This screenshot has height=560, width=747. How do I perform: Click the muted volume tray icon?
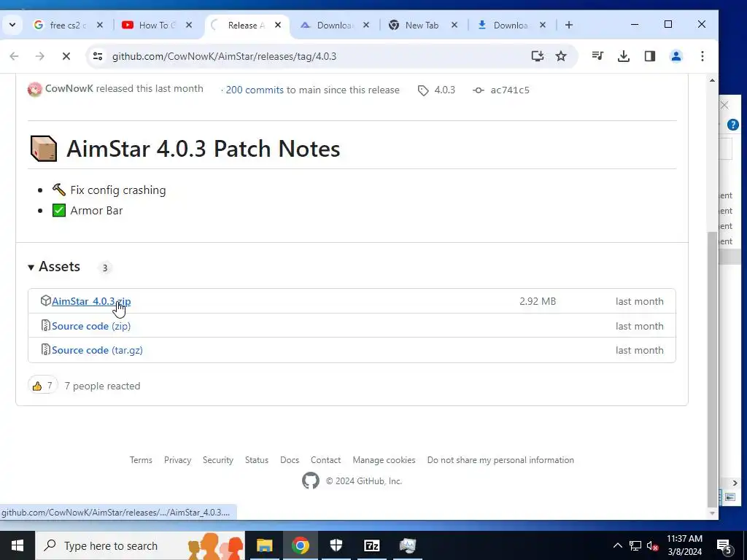pos(653,545)
